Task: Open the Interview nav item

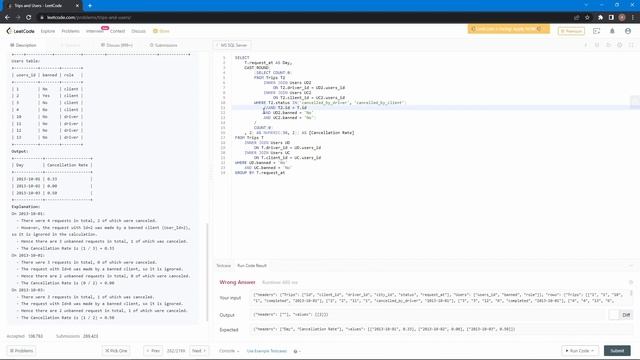Action: [x=94, y=31]
